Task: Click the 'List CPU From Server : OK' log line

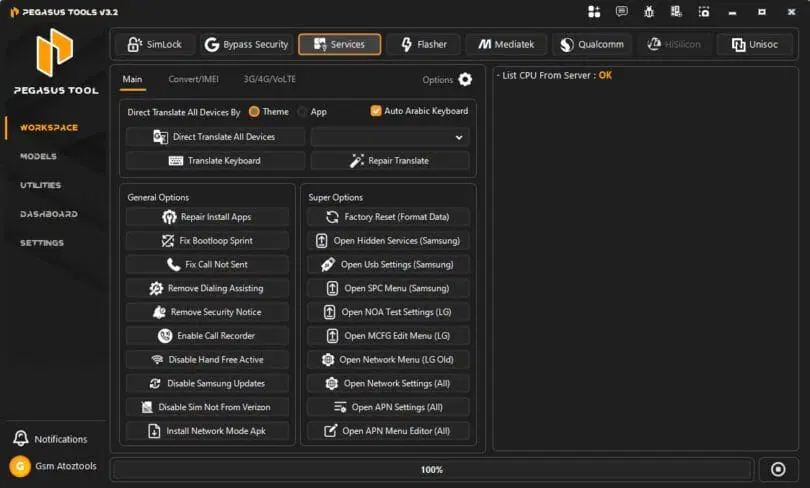Action: [x=554, y=75]
